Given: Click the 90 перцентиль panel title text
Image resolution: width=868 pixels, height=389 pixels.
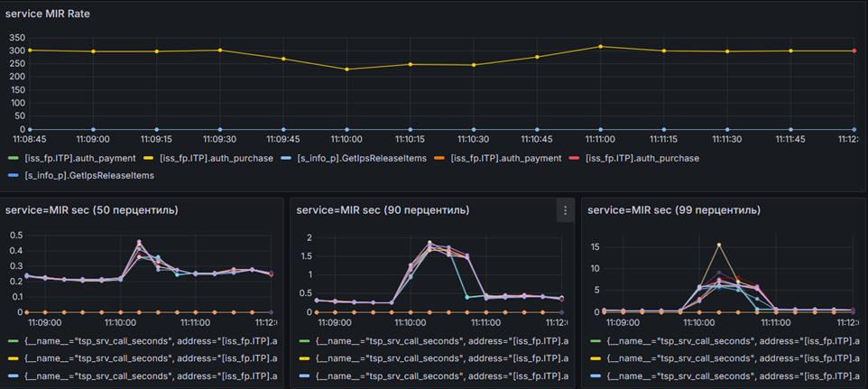Looking at the screenshot, I should click(x=383, y=210).
